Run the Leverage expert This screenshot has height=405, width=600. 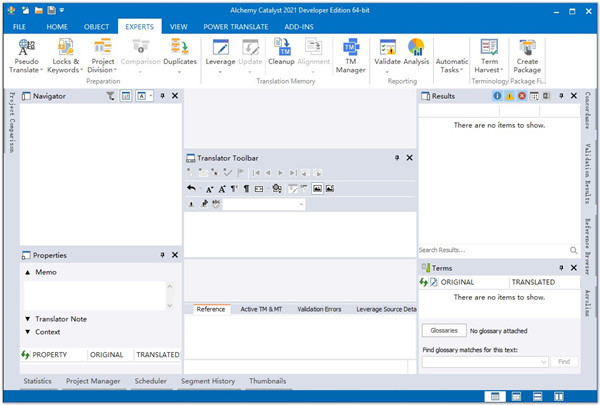(x=220, y=56)
